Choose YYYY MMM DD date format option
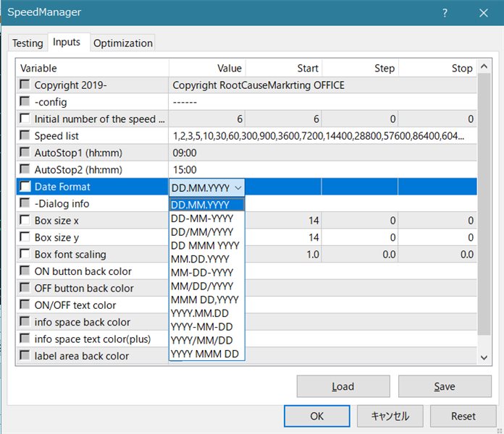504x434 pixels. (206, 354)
